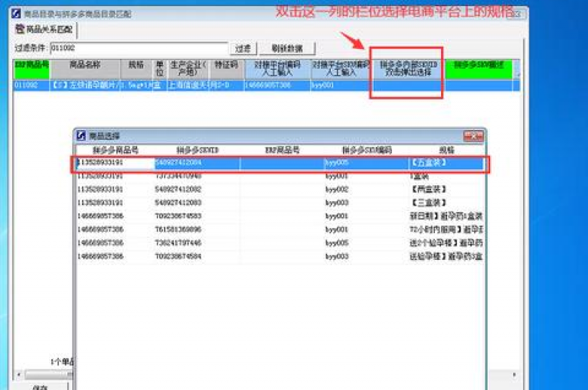The image size is (588, 390).
Task: Select SKUID T61581369896 in the dialog list
Action: (198, 229)
